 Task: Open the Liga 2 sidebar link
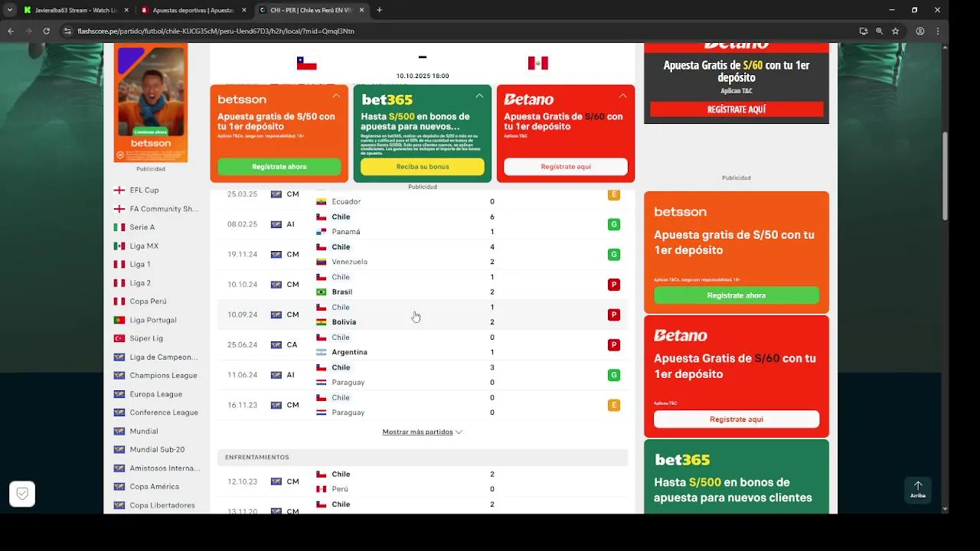[140, 283]
